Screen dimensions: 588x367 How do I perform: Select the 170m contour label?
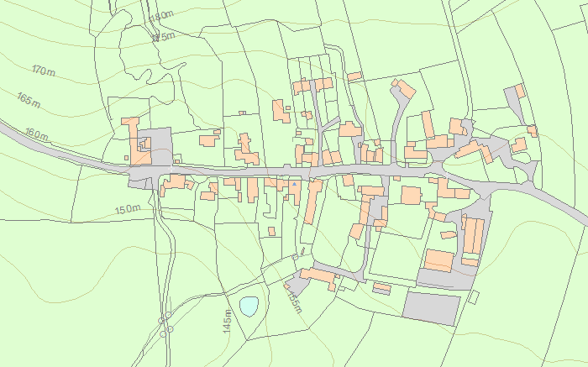[x=44, y=70]
